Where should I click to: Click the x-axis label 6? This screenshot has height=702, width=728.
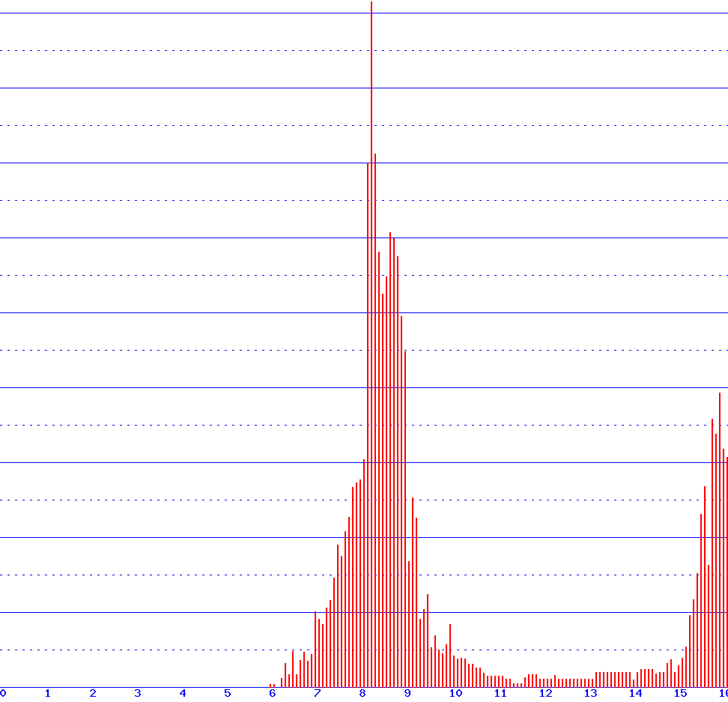point(273,693)
